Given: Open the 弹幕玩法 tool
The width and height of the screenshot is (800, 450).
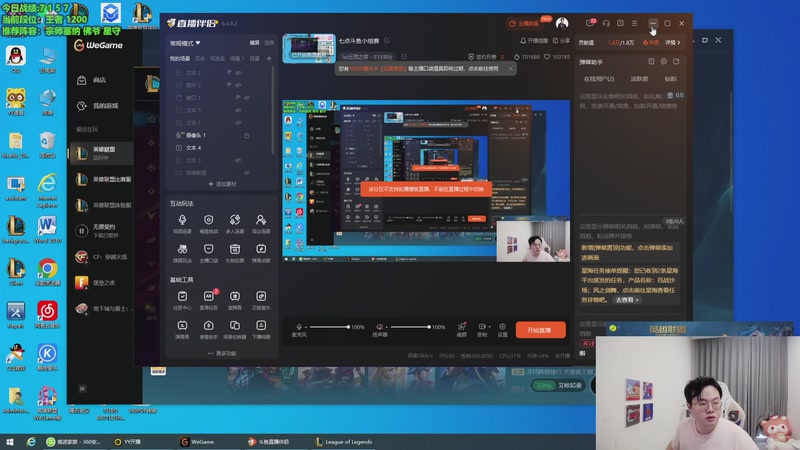Looking at the screenshot, I should pyautogui.click(x=182, y=253).
